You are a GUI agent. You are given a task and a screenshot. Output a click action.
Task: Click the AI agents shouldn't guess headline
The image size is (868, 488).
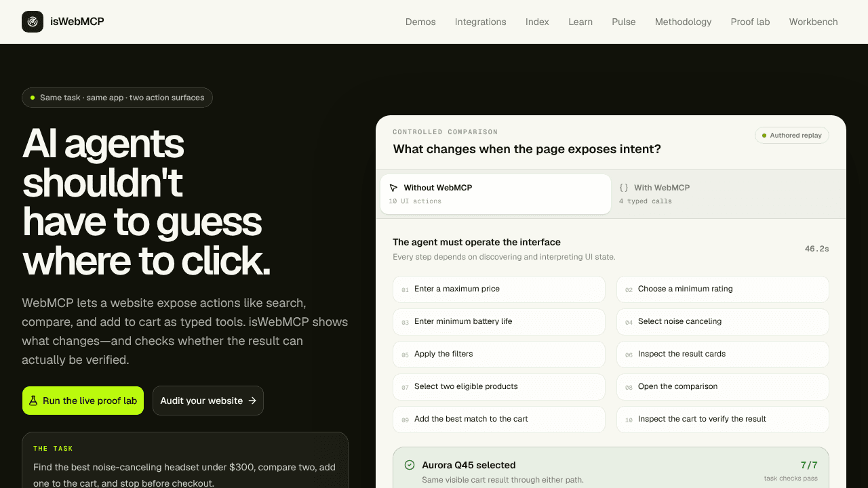[x=146, y=202]
